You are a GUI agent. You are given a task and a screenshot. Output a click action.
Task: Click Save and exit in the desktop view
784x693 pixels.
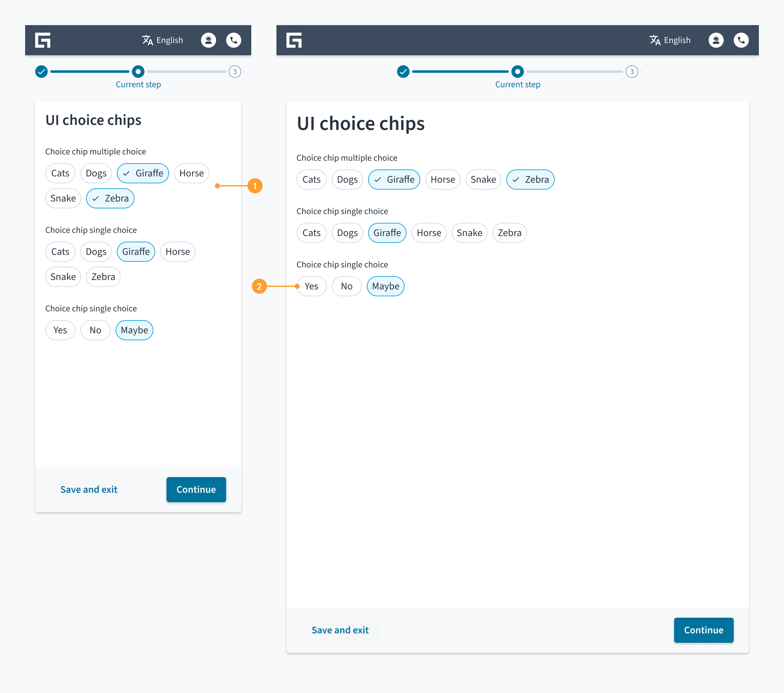[x=340, y=630]
